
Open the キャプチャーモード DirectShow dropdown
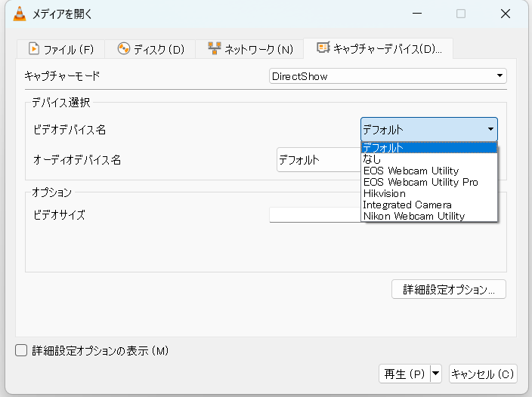pos(388,76)
